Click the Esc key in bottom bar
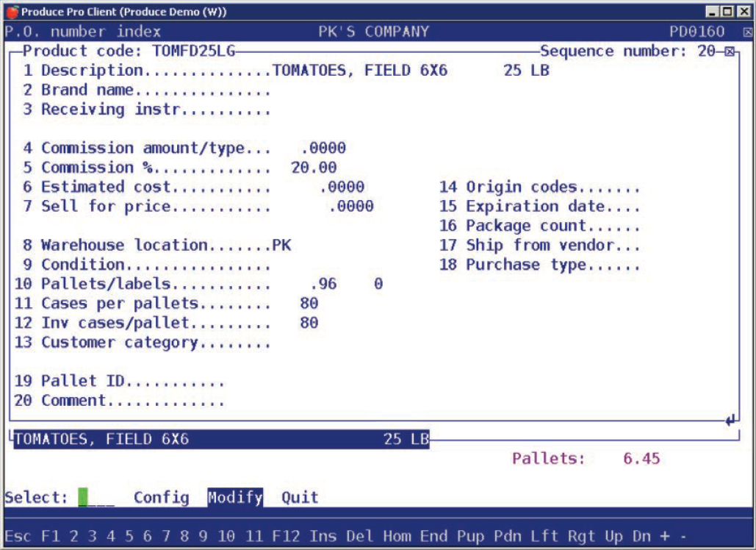 tap(18, 536)
